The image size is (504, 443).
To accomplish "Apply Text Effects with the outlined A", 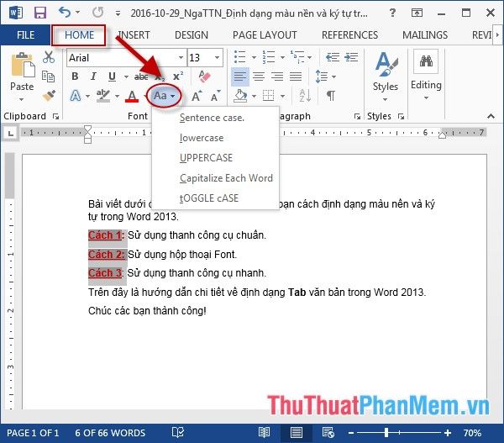I will 76,96.
